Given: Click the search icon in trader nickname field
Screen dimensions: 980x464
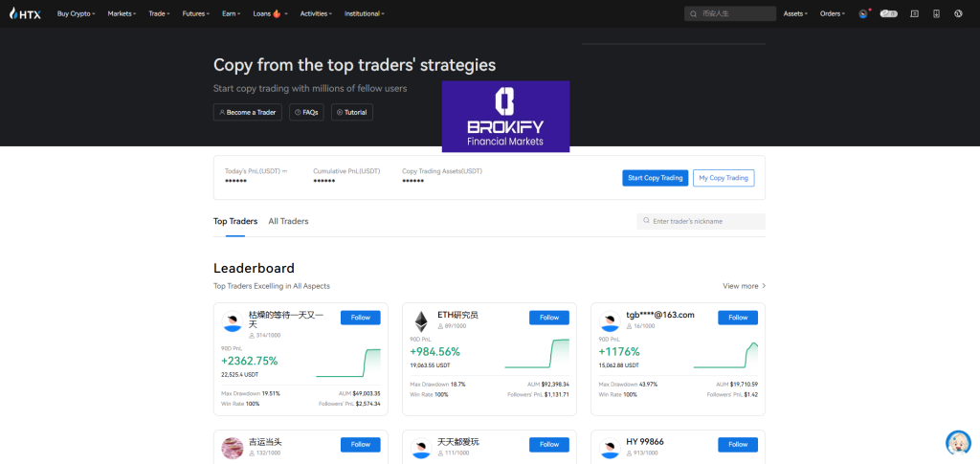Looking at the screenshot, I should point(646,221).
